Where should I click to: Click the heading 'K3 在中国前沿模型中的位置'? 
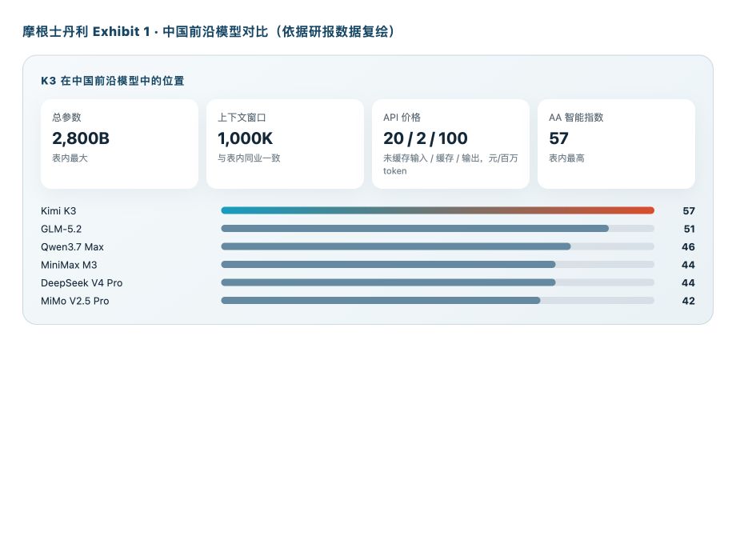point(112,81)
